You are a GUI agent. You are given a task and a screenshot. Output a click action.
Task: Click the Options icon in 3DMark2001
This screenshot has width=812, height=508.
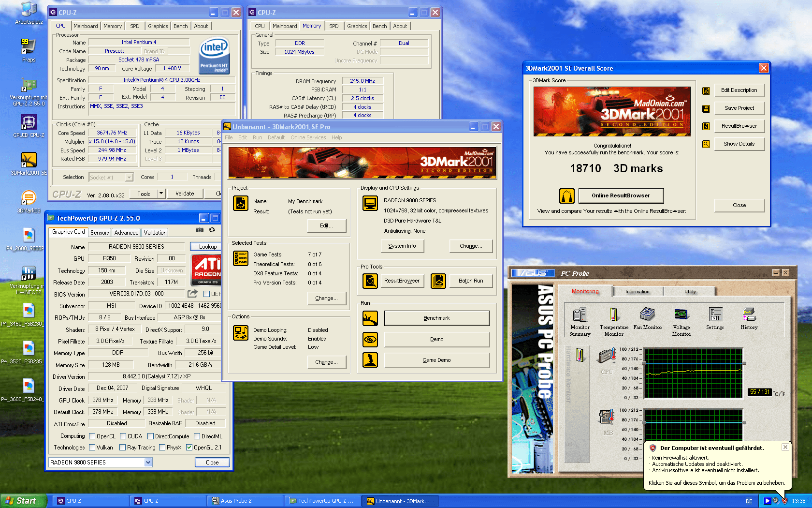[x=241, y=333]
